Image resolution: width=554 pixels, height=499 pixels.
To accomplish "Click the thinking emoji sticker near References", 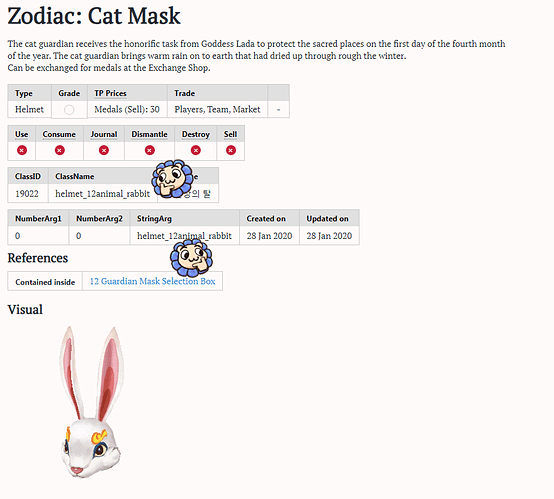I will coord(191,257).
